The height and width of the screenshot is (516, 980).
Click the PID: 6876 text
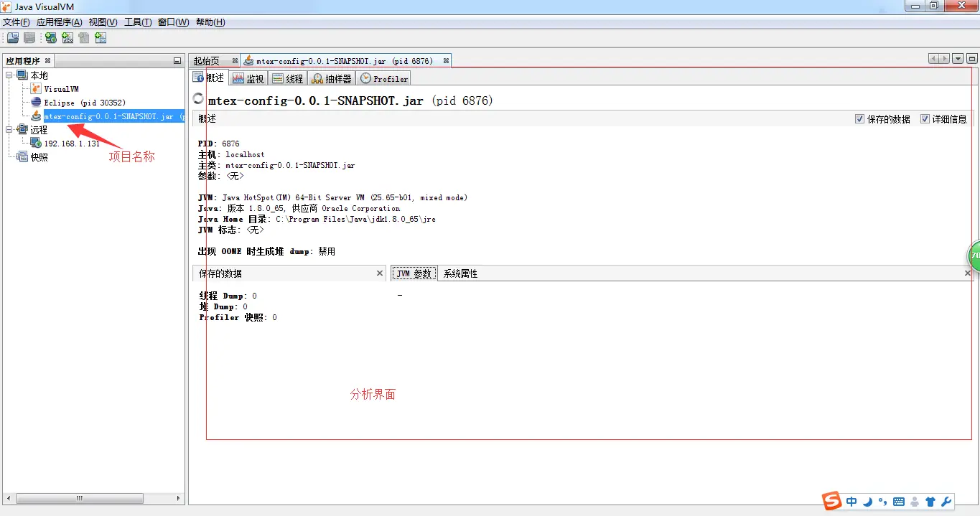click(x=219, y=144)
